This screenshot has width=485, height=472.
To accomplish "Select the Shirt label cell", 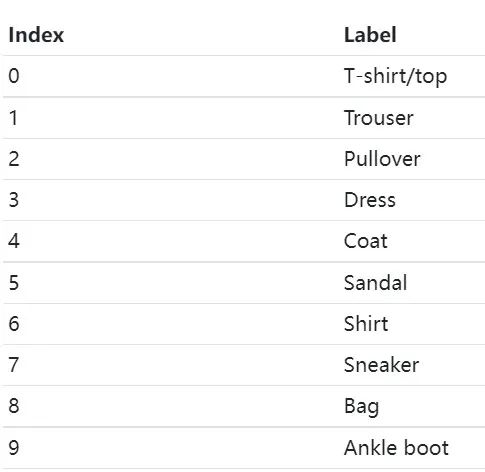I will pos(366,324).
